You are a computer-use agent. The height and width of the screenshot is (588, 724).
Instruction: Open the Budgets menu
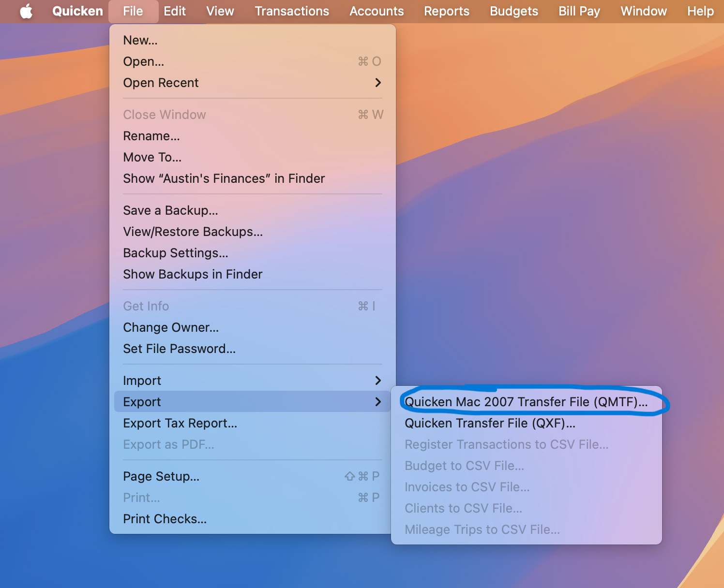pyautogui.click(x=514, y=11)
